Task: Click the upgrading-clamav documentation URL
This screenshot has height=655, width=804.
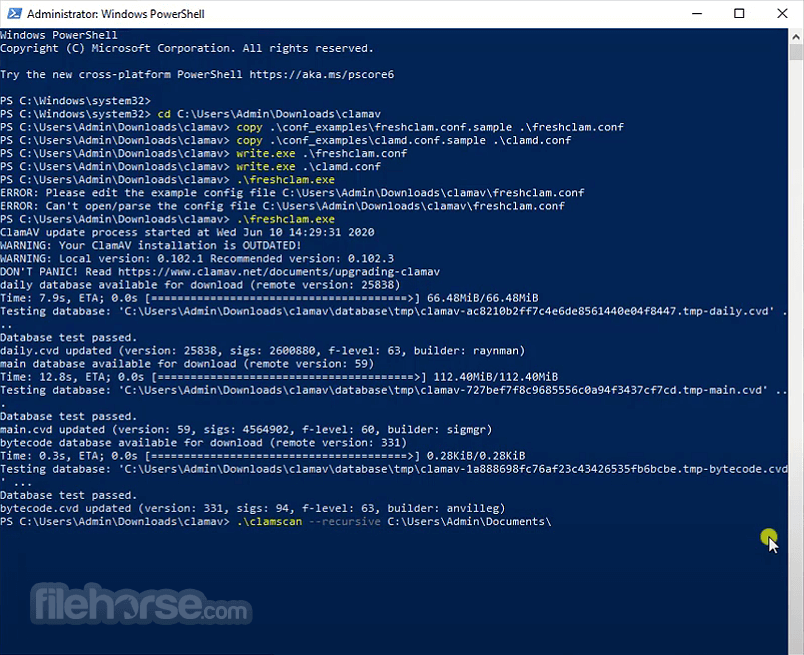Action: 279,271
